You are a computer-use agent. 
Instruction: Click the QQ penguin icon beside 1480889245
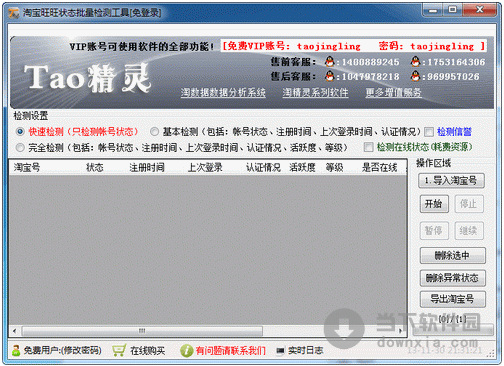tap(329, 62)
